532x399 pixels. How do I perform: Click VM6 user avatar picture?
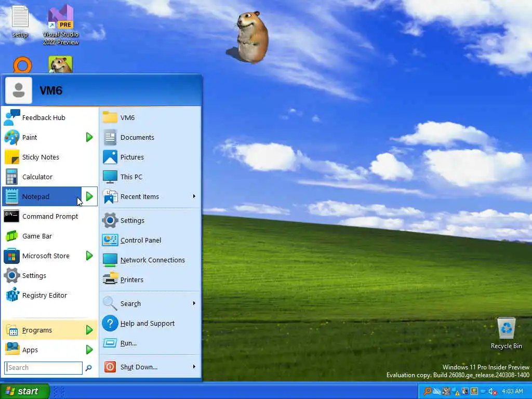click(19, 90)
